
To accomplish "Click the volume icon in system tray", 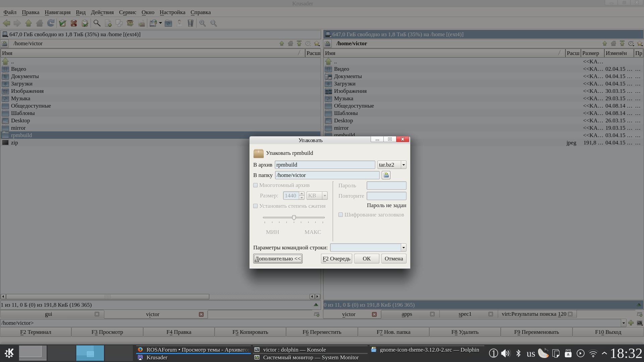I will (x=505, y=353).
